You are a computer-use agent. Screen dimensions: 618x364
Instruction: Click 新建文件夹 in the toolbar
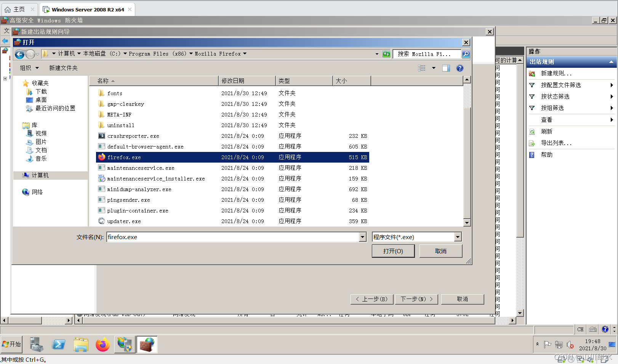pos(63,68)
